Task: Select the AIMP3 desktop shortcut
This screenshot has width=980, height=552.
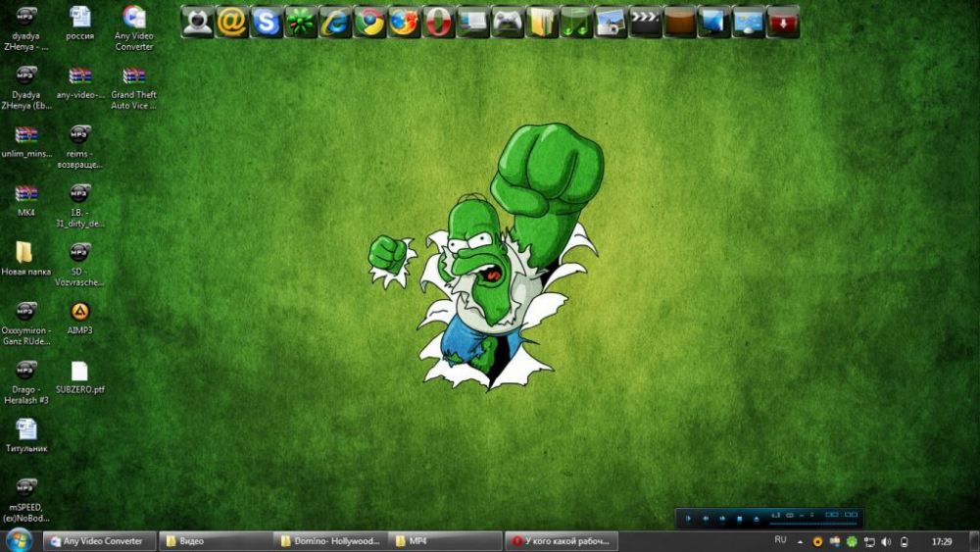Action: coord(79,318)
